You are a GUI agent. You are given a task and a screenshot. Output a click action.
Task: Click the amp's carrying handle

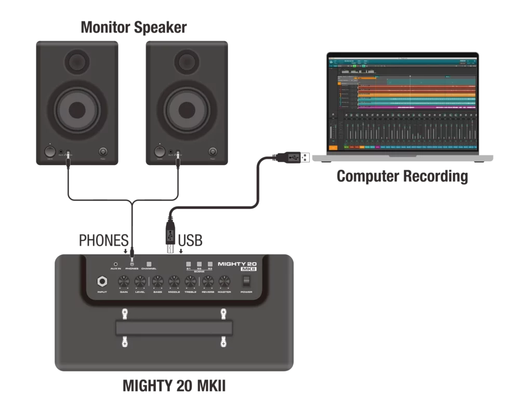(174, 328)
